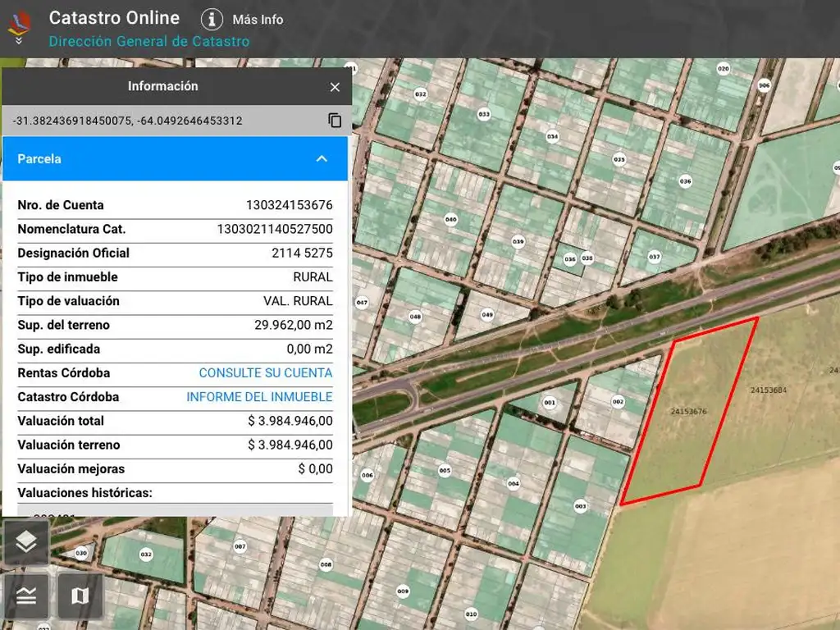Open the CONSULTE SU CUENTA link
840x630 pixels.
[x=265, y=373]
